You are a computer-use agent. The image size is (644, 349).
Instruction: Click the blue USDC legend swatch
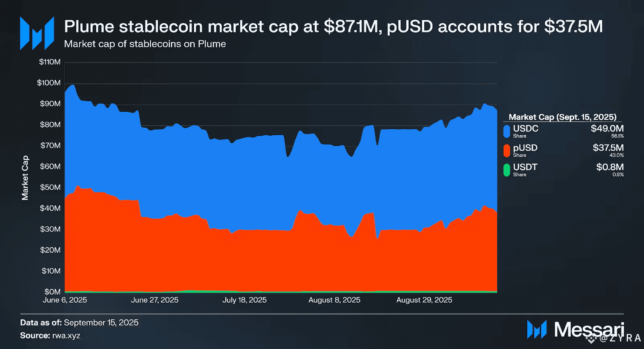click(507, 131)
